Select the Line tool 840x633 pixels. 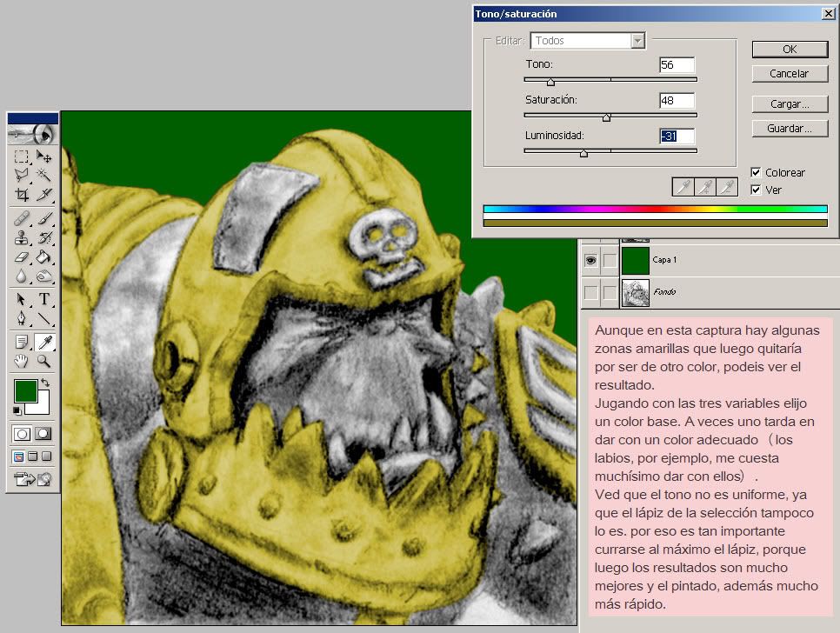(x=44, y=318)
